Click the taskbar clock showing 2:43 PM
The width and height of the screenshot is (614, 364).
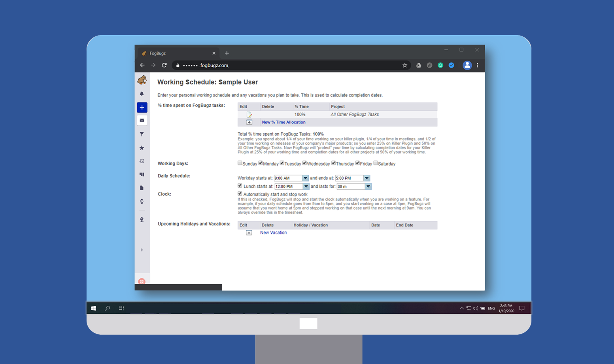[506, 308]
